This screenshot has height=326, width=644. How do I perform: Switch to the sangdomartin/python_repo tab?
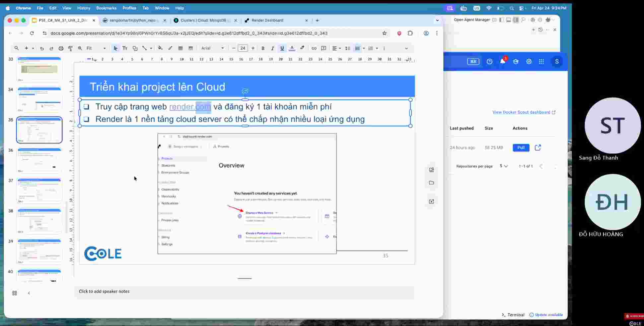point(134,21)
